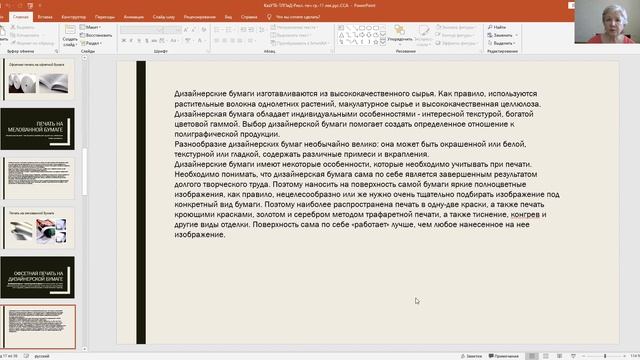
Task: Switch to the Анимация ribbon tab
Action: (133, 17)
